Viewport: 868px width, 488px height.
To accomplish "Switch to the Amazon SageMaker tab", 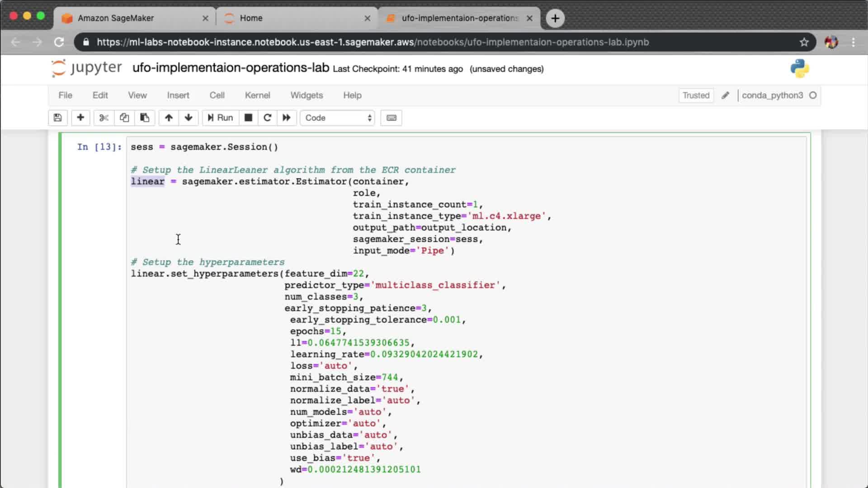I will 116,18.
